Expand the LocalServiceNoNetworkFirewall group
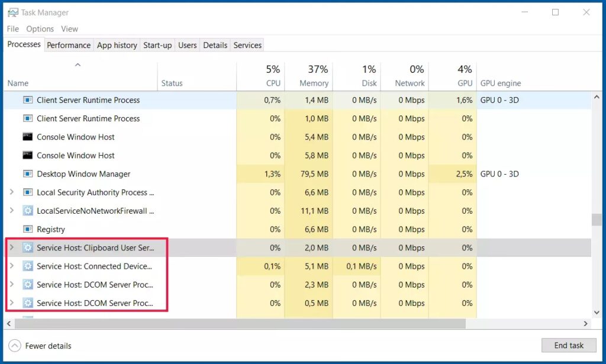The width and height of the screenshot is (606, 364). coord(12,211)
